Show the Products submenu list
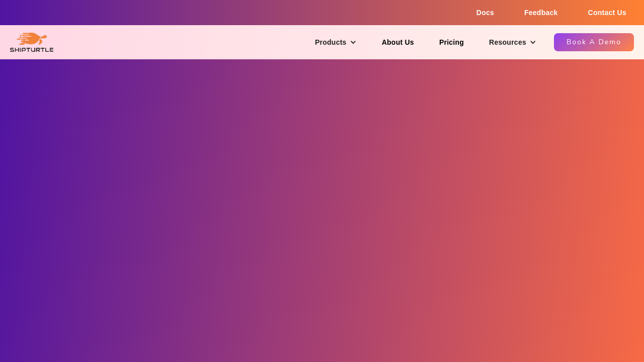This screenshot has height=362, width=644. (x=331, y=42)
